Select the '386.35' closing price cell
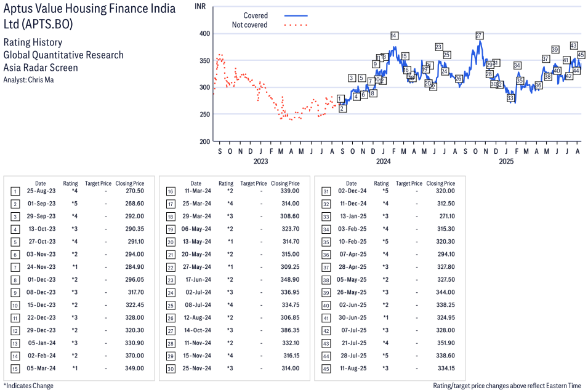 pos(290,330)
